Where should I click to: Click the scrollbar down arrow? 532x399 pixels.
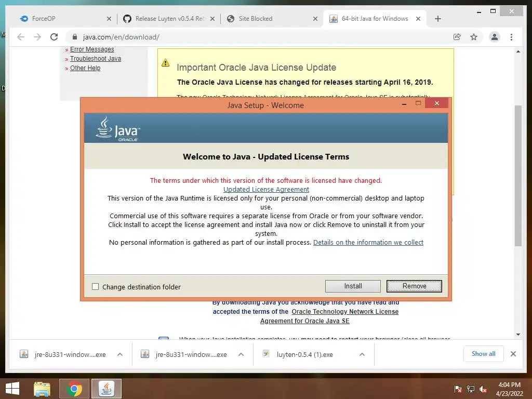(518, 335)
